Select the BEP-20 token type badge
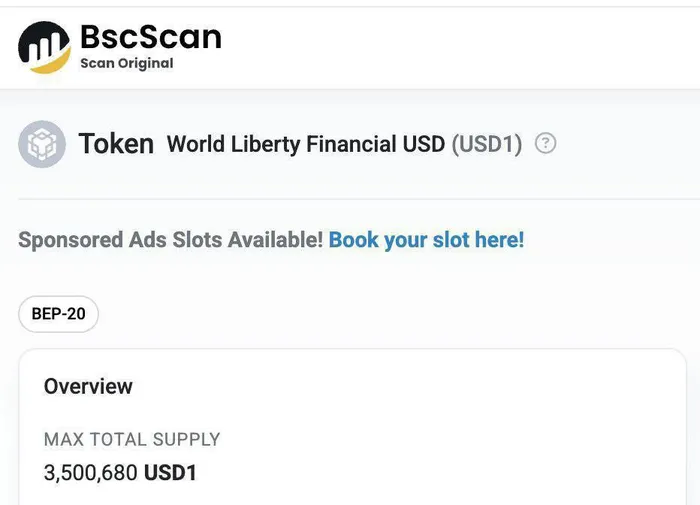 point(58,314)
